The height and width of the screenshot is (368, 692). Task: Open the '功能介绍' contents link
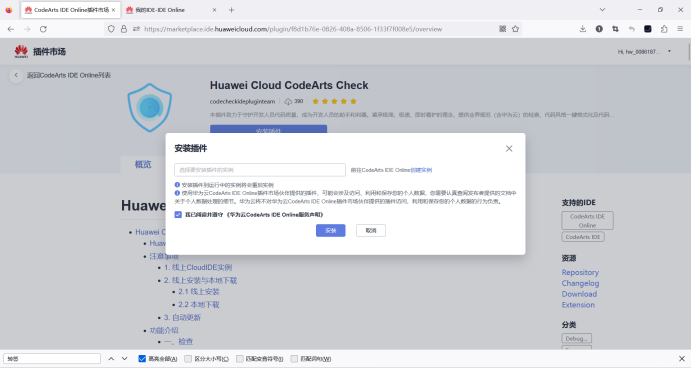(164, 330)
